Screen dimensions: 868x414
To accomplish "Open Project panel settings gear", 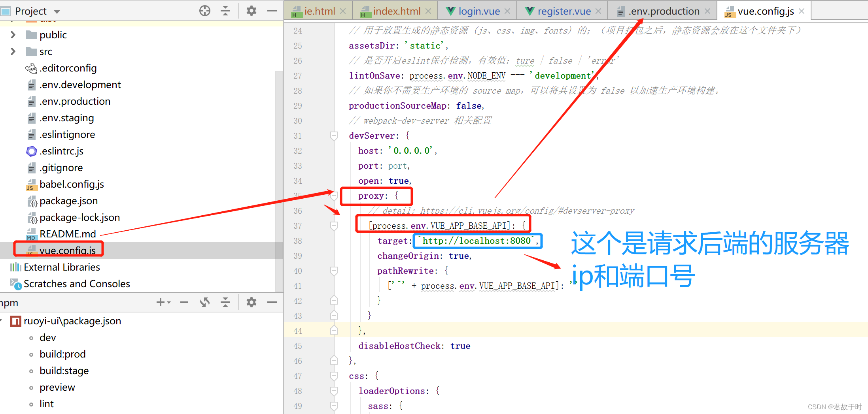I will pos(252,11).
